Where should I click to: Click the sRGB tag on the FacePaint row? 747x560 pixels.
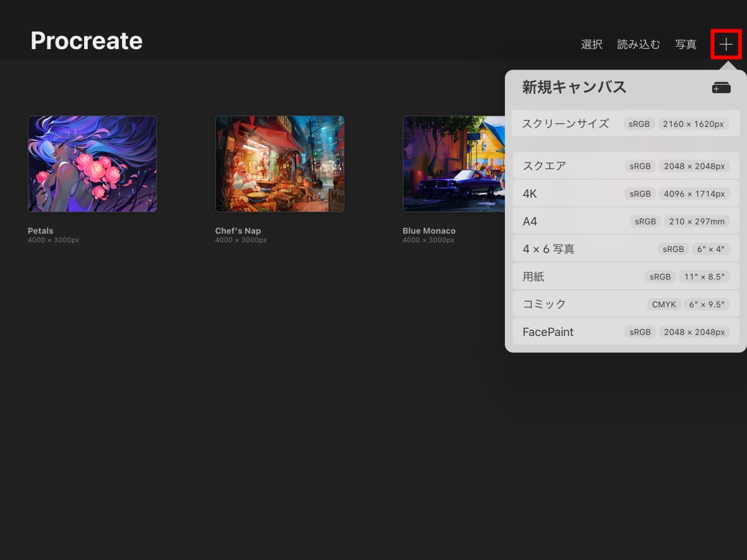tap(640, 332)
